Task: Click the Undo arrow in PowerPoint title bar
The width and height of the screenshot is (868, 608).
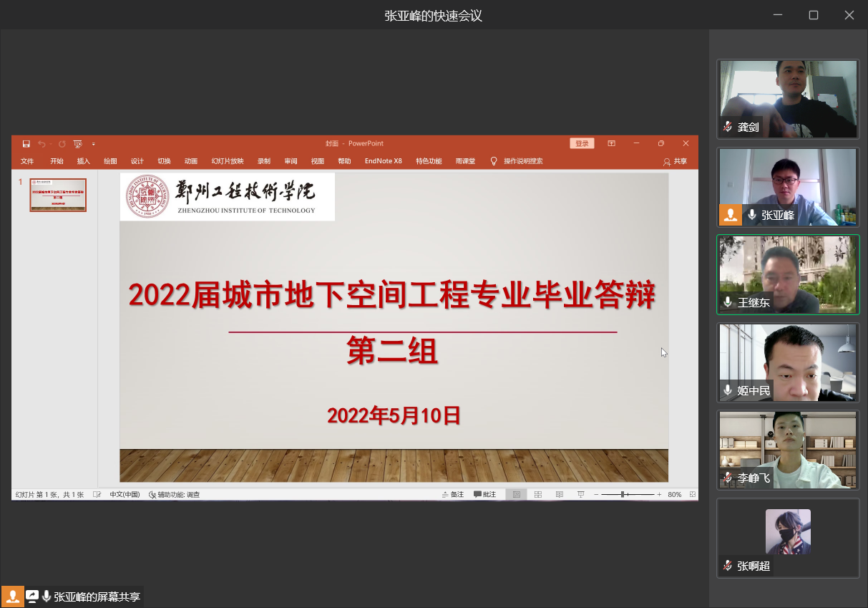Action: [42, 144]
